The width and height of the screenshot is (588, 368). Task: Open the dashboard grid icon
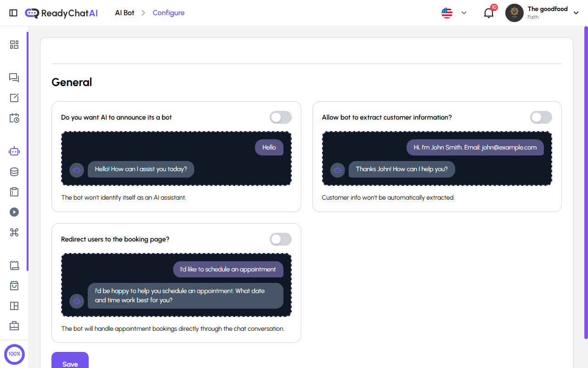[x=14, y=45]
